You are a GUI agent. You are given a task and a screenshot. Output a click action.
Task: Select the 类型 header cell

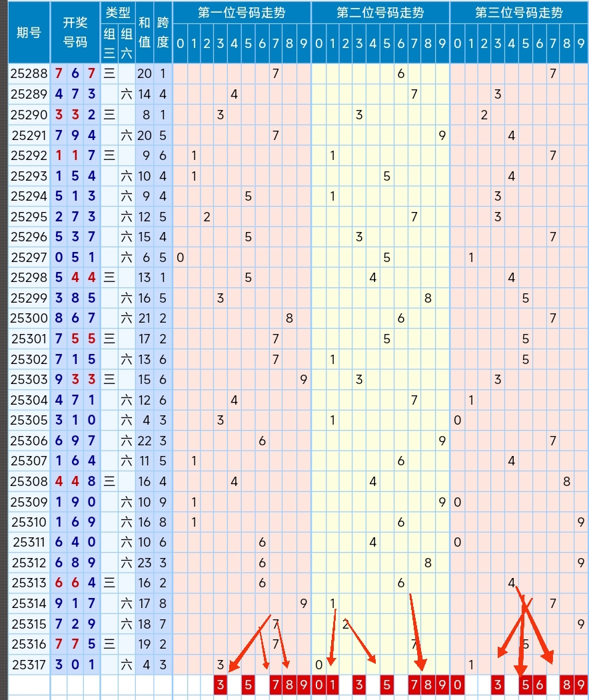click(118, 13)
